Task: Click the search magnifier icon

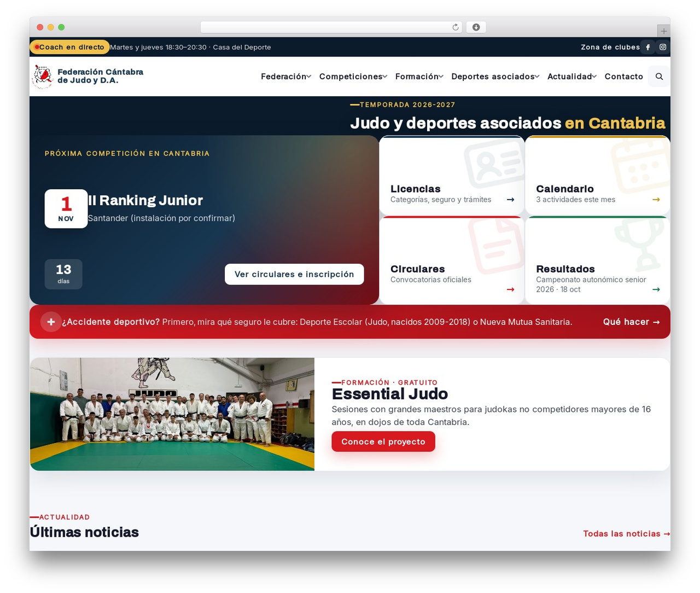Action: (x=659, y=77)
